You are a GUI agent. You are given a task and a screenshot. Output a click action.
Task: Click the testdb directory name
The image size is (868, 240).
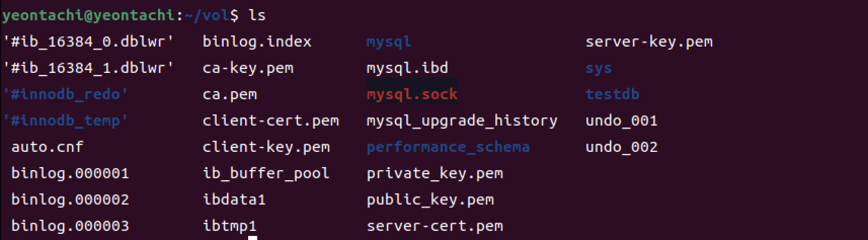pyautogui.click(x=612, y=94)
